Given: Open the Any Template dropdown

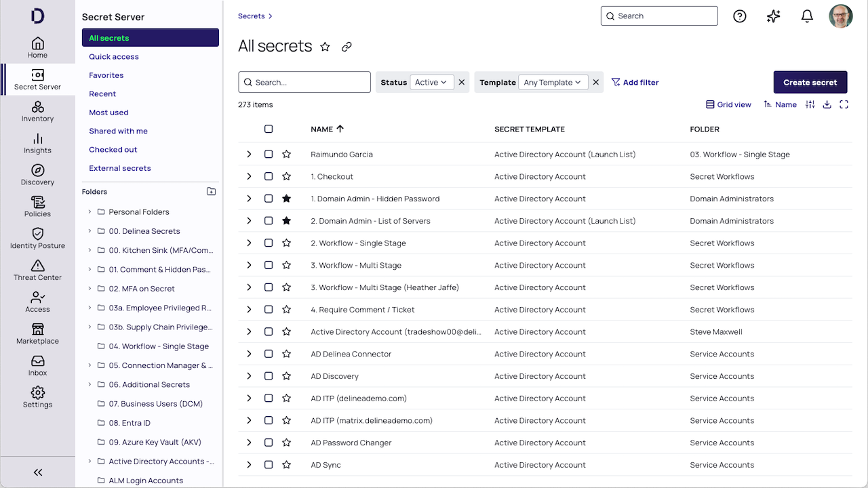Looking at the screenshot, I should tap(553, 82).
